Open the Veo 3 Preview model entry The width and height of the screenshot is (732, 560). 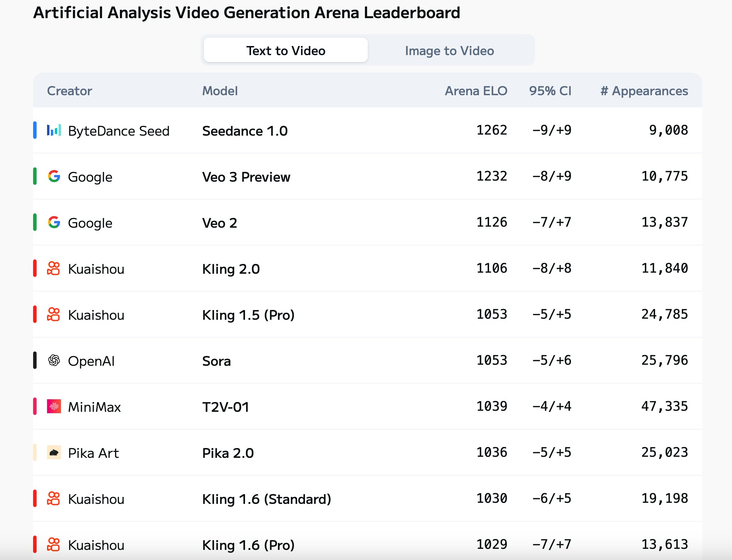pos(246,177)
